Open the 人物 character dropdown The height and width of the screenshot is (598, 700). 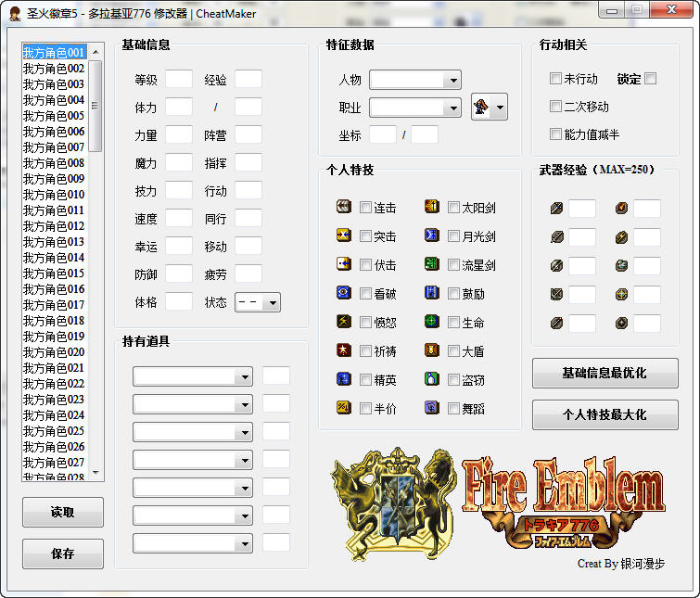(x=414, y=81)
